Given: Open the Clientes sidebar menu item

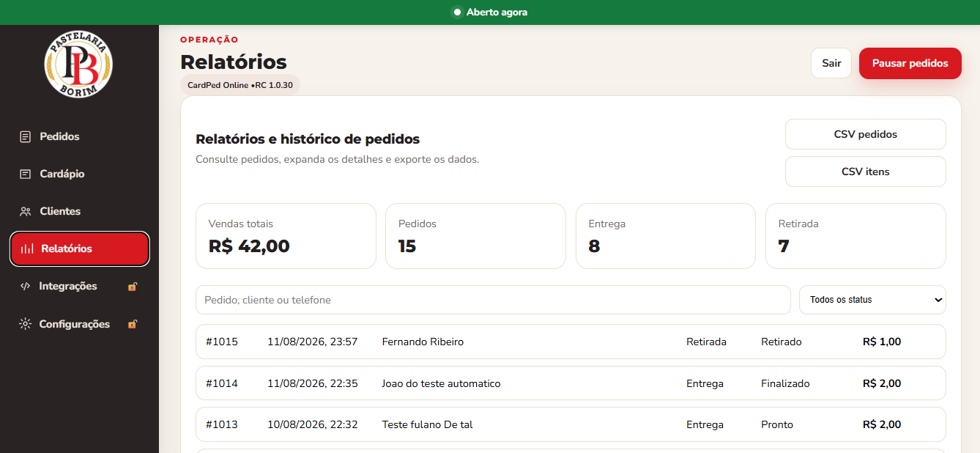Looking at the screenshot, I should [79, 211].
